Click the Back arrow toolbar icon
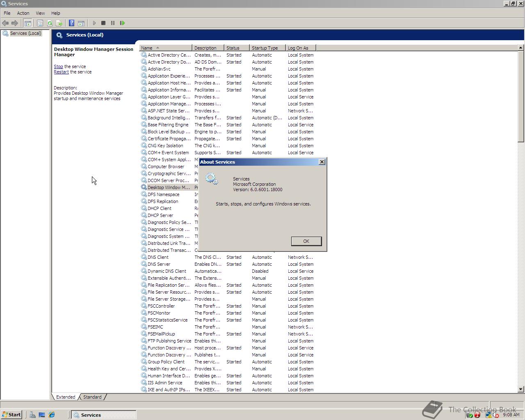 pos(5,23)
